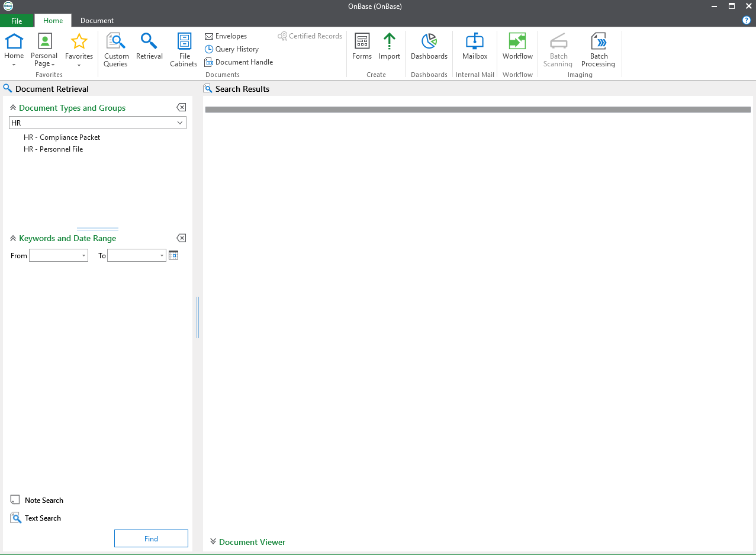This screenshot has width=756, height=555.
Task: Open Dashboards
Action: click(x=429, y=47)
